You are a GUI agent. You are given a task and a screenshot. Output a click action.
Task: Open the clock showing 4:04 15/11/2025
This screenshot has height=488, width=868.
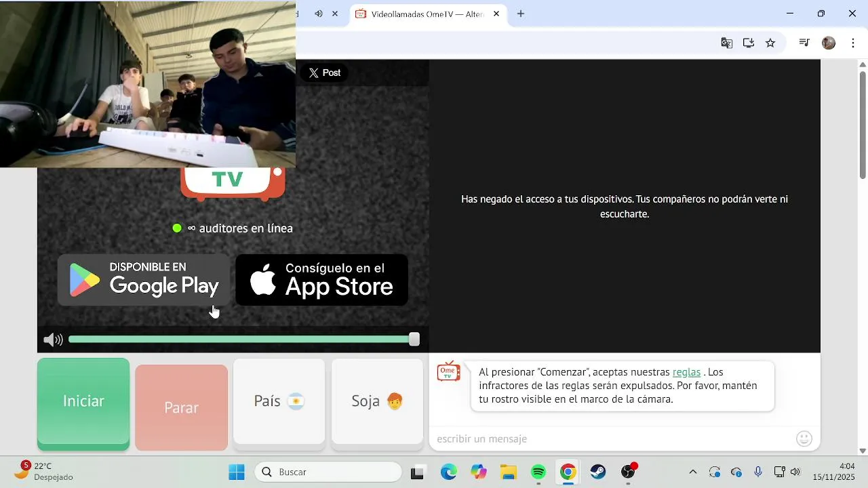pyautogui.click(x=834, y=472)
